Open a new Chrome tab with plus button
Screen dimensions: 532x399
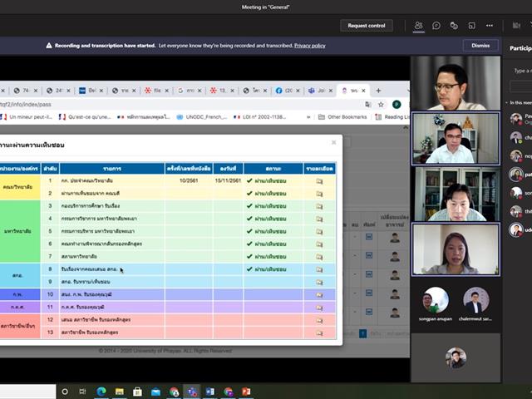point(378,91)
